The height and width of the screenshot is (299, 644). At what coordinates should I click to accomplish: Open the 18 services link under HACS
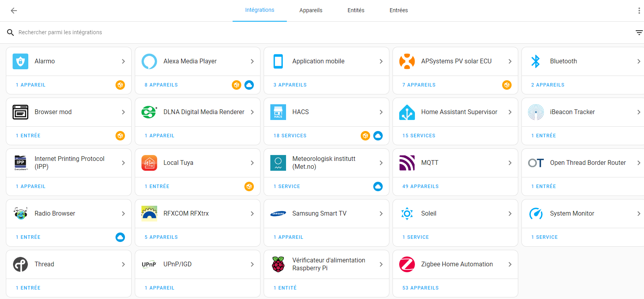tap(290, 136)
